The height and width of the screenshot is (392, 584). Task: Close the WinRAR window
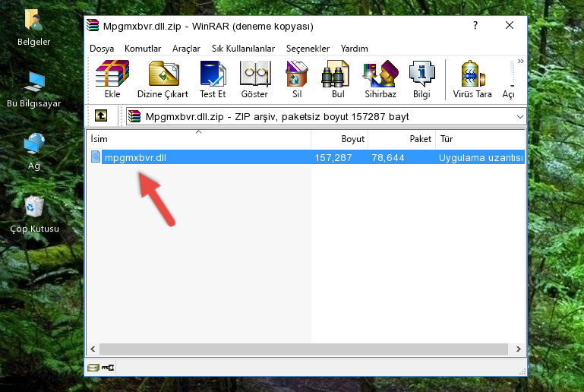510,25
